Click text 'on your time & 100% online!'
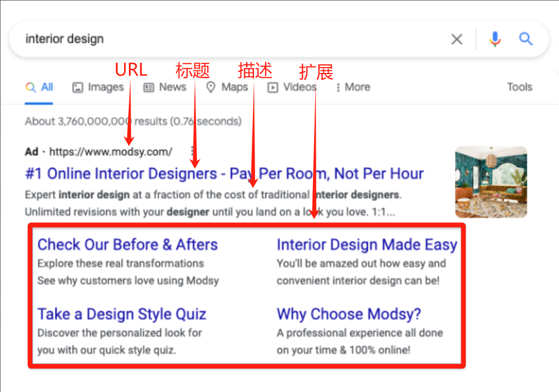Screen dimensions: 559x392 click(343, 350)
